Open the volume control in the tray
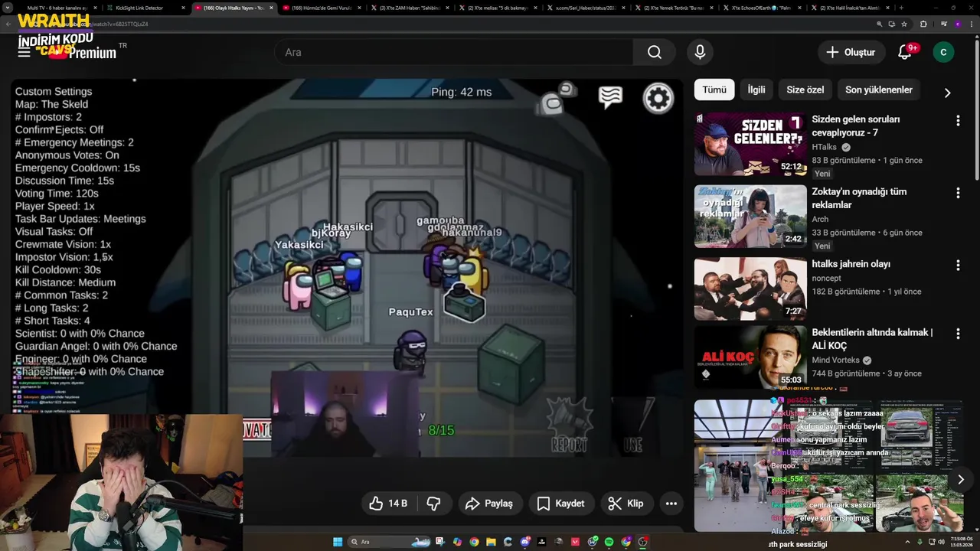Viewport: 980px width, 551px height. (x=941, y=542)
